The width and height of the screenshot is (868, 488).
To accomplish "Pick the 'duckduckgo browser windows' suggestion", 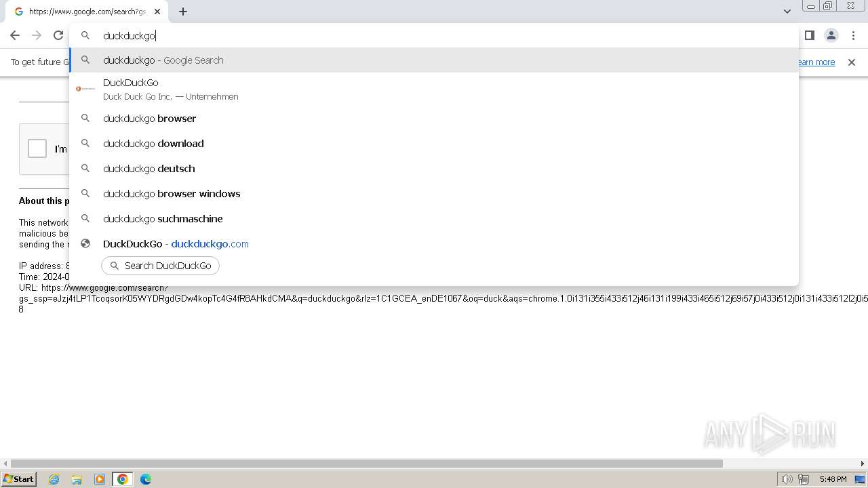I will tap(434, 194).
